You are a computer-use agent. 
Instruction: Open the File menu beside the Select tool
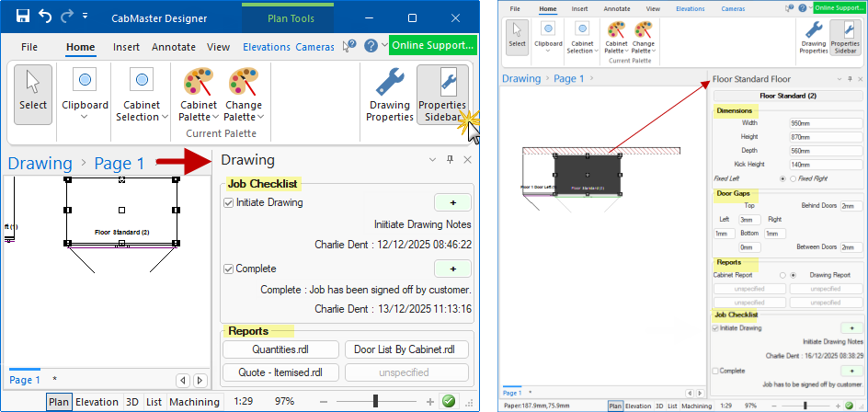(29, 47)
